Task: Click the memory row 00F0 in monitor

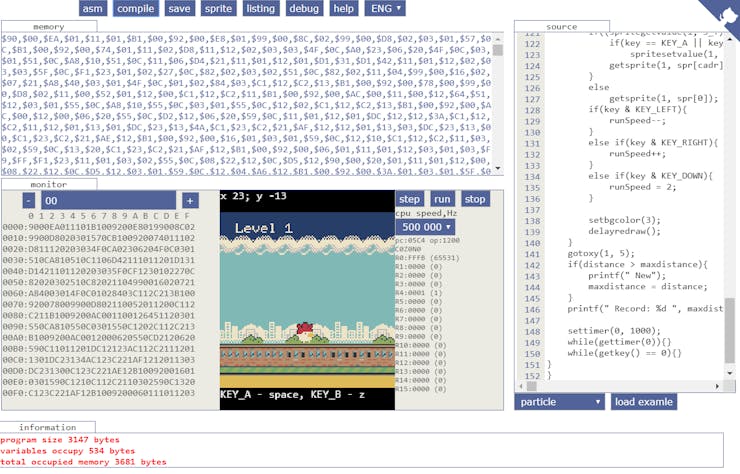Action: (x=99, y=393)
